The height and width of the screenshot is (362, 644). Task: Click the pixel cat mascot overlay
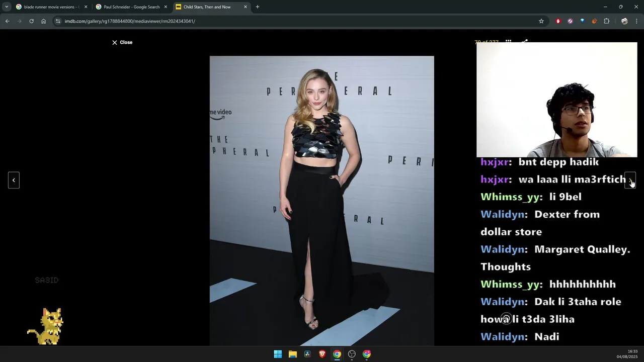46,326
